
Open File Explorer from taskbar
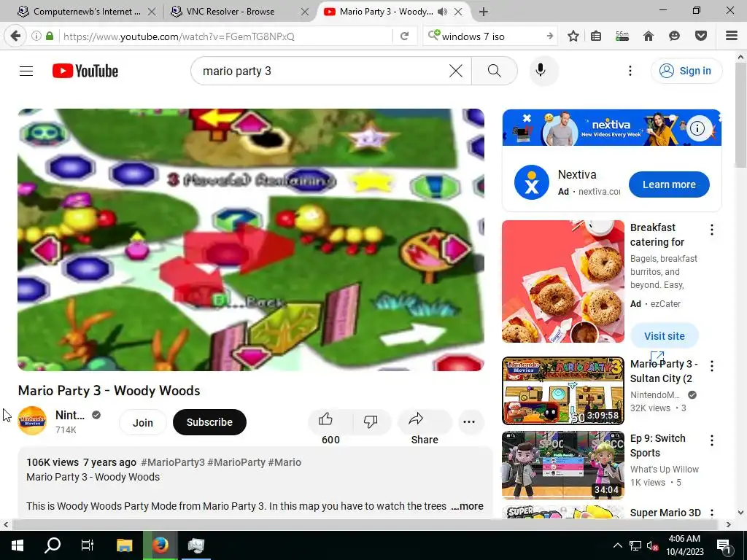[x=124, y=545]
